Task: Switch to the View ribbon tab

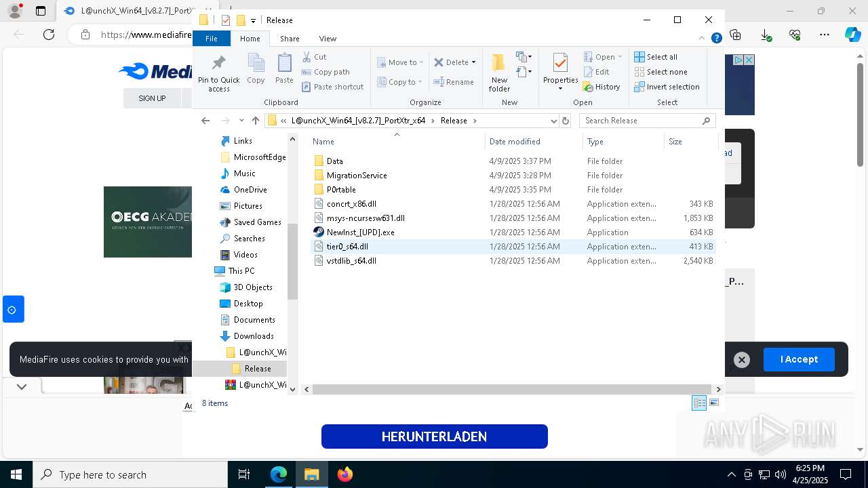Action: pos(328,39)
